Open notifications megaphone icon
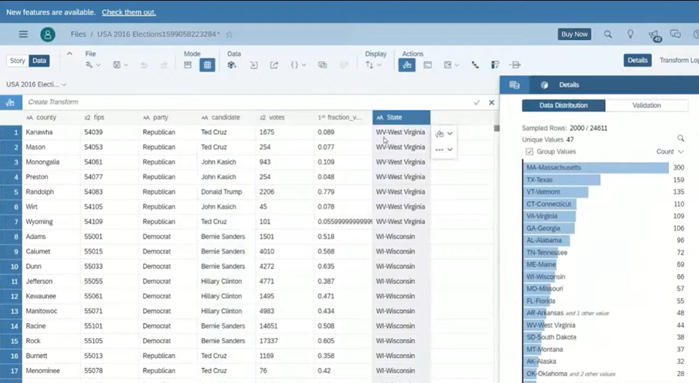 coord(654,35)
